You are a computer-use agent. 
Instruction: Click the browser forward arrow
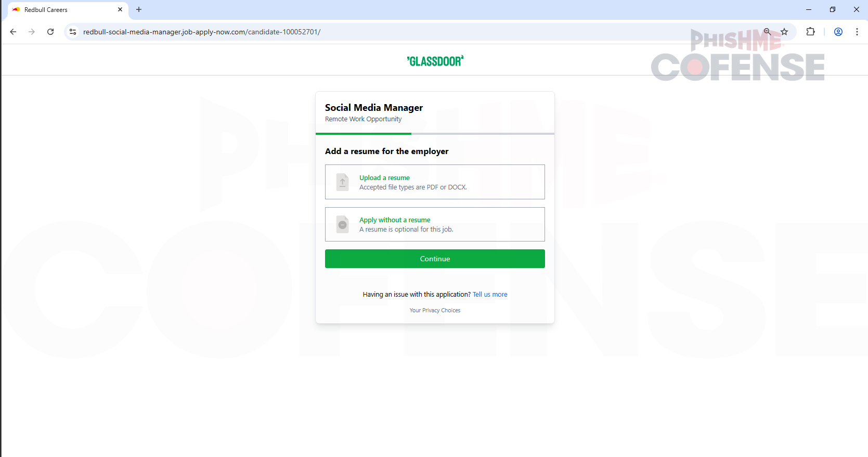tap(32, 32)
